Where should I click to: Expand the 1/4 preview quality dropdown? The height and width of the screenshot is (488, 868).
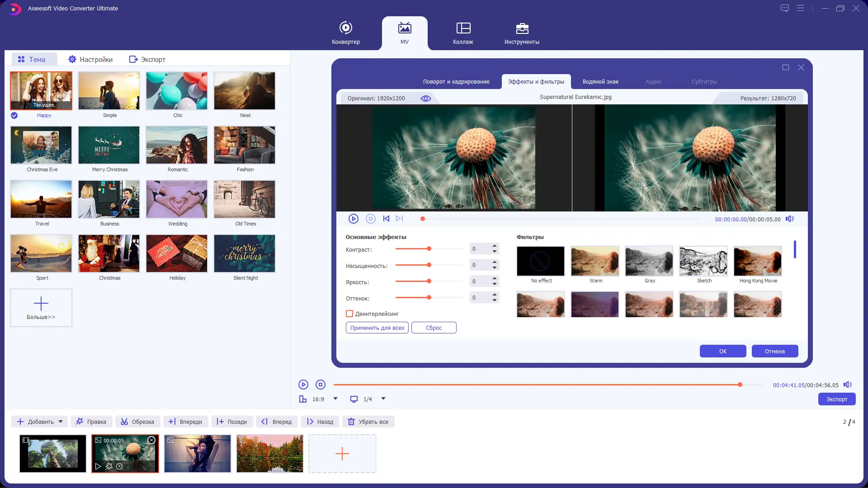coord(383,399)
